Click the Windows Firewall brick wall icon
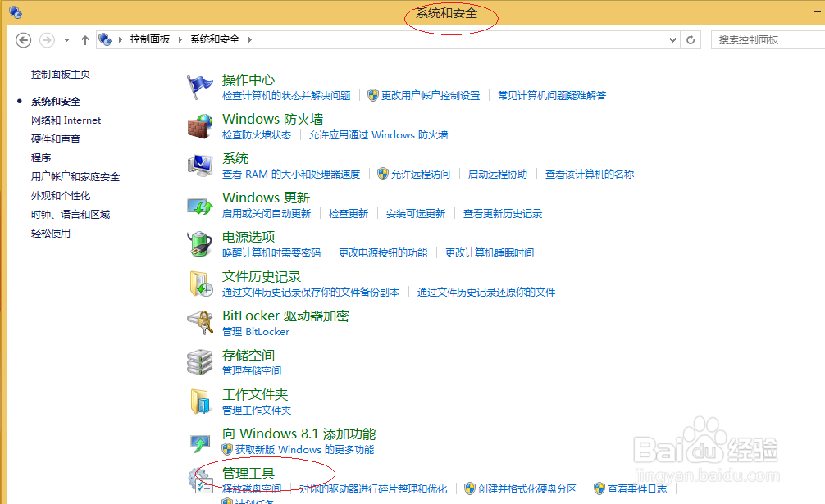Image resolution: width=825 pixels, height=504 pixels. coord(200,127)
